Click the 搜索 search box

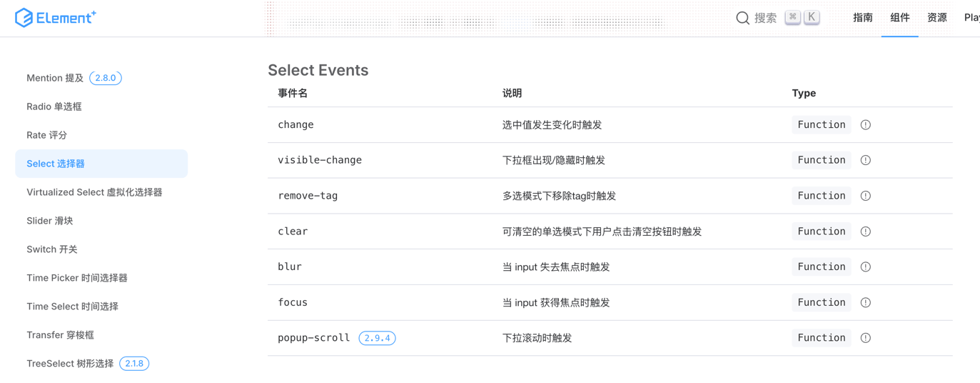click(766, 18)
